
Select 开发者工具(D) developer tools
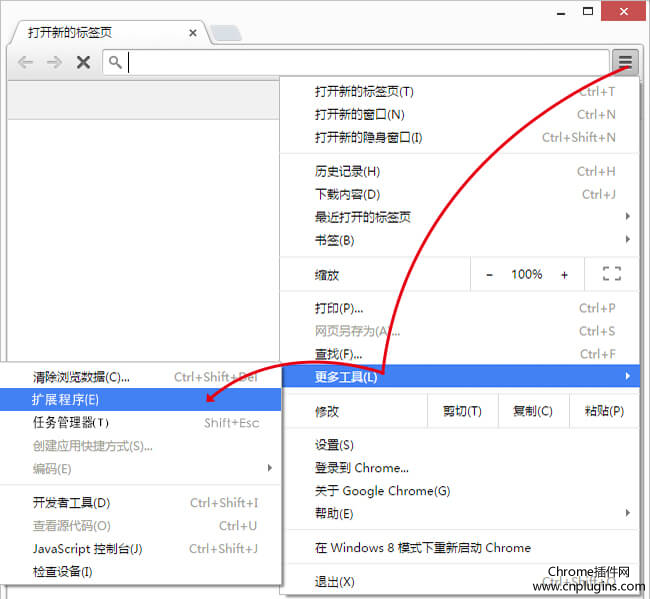pos(71,502)
